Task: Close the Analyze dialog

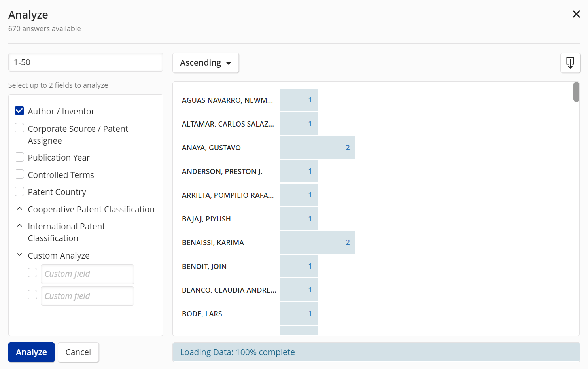Action: (576, 14)
